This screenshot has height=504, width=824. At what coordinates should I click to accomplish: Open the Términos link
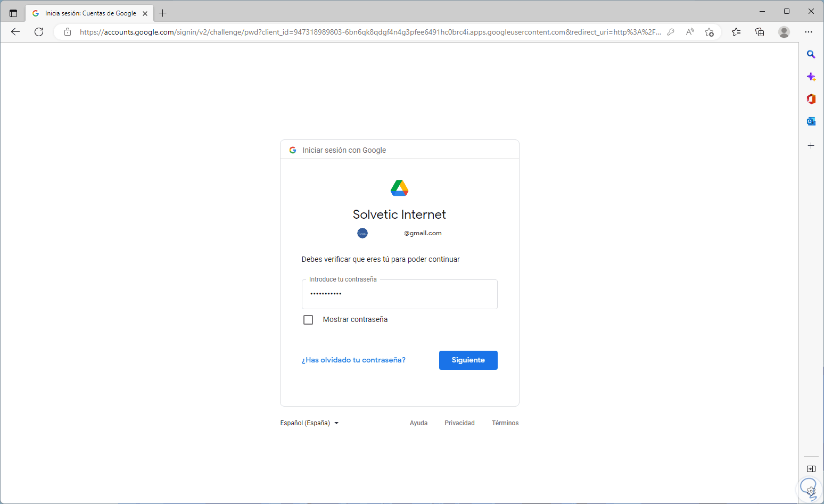click(505, 423)
